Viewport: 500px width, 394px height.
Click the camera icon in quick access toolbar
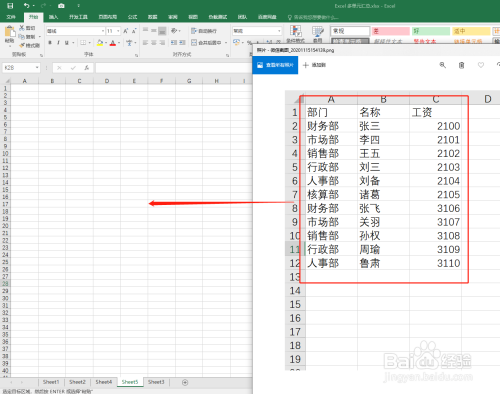[x=61, y=6]
